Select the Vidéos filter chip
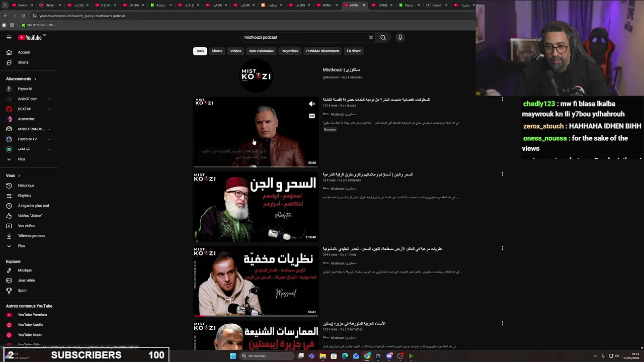Image resolution: width=644 pixels, height=362 pixels. coord(235,51)
